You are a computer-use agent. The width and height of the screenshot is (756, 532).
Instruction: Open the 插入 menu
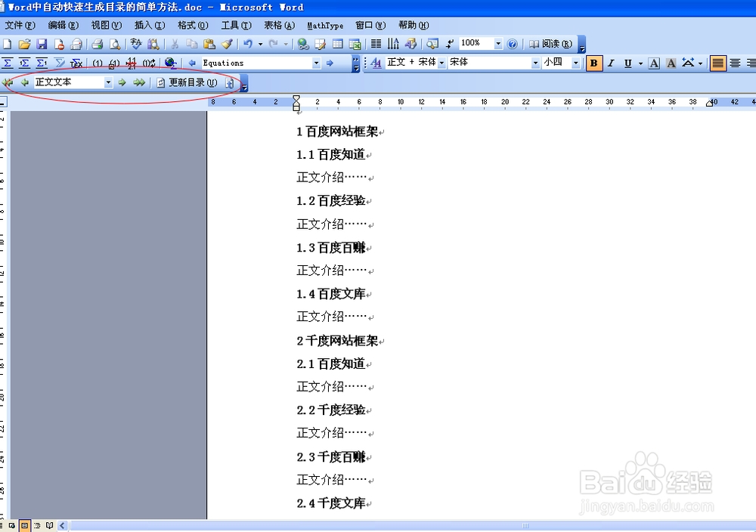150,25
